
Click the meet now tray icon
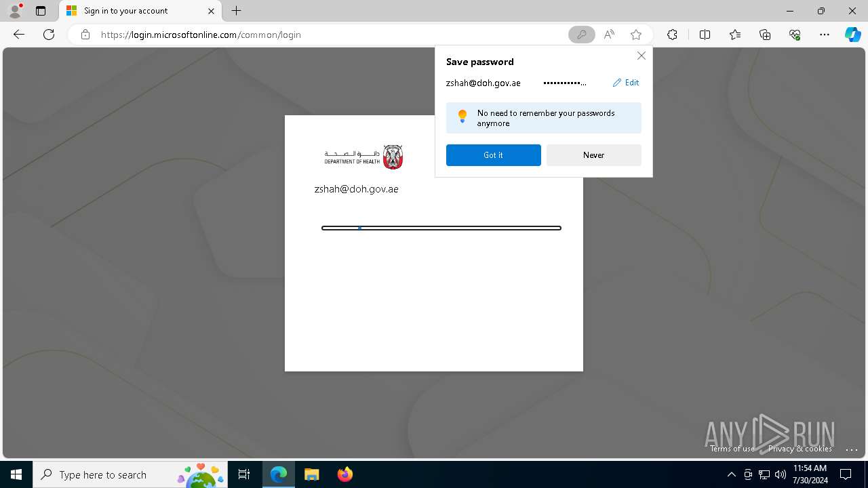(748, 474)
